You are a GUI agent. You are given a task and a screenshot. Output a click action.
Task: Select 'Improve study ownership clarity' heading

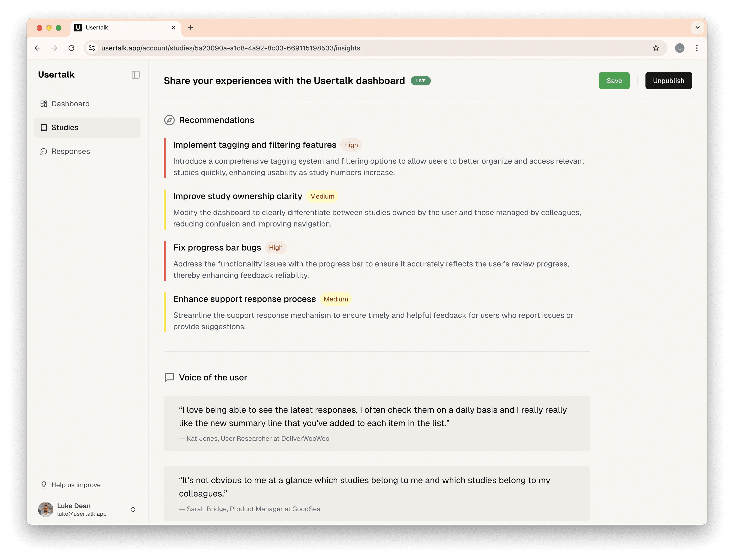tap(237, 196)
